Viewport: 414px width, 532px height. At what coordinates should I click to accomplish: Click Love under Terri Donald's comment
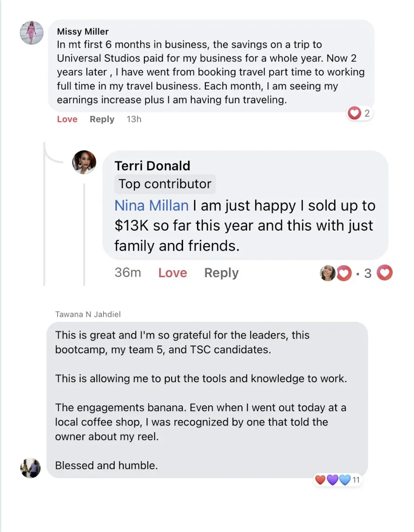(x=173, y=273)
